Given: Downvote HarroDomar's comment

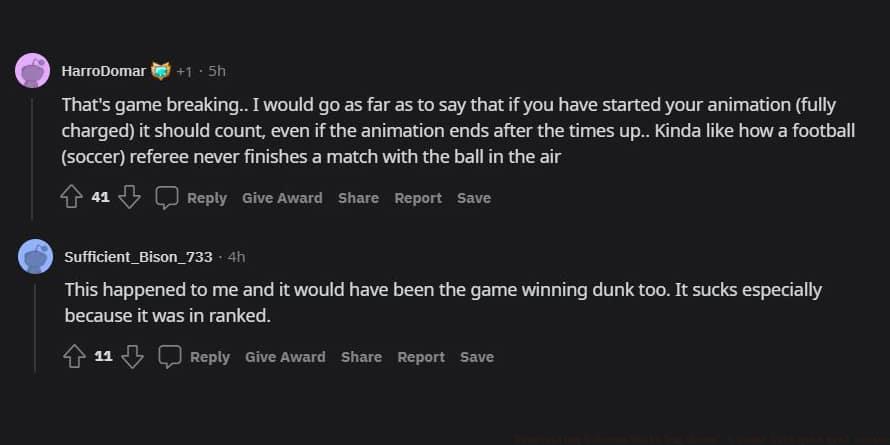Looking at the screenshot, I should point(129,198).
